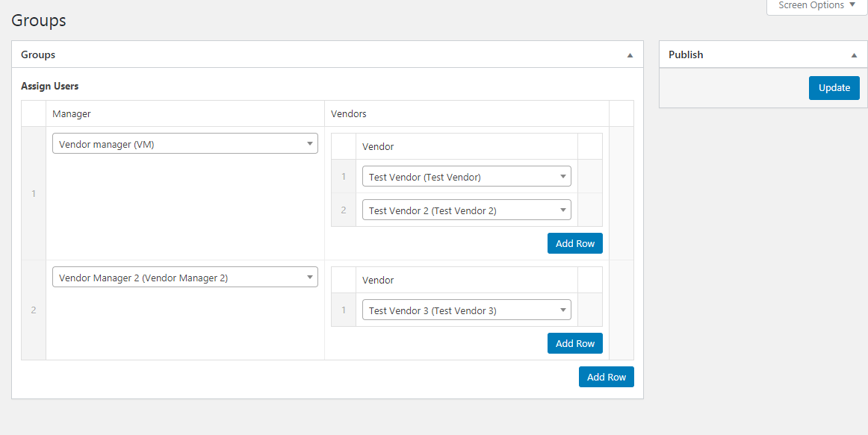Screen dimensions: 868x435
Task: Click the Groups panel header title
Action: point(38,55)
